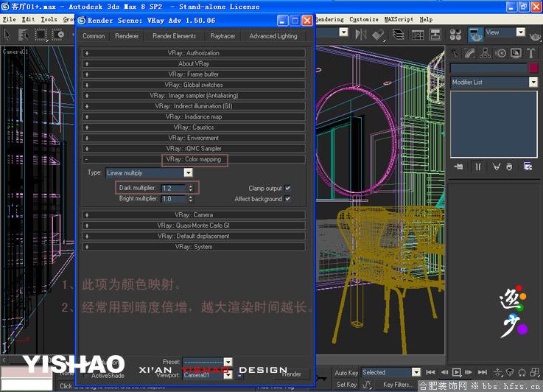This screenshot has width=543, height=392.
Task: Open the Schematic View icon
Action: coord(435,35)
